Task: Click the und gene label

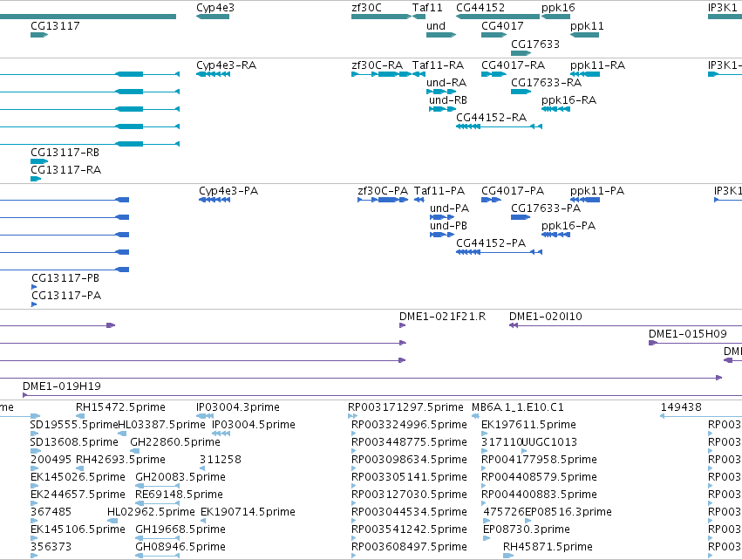Action: (x=436, y=26)
